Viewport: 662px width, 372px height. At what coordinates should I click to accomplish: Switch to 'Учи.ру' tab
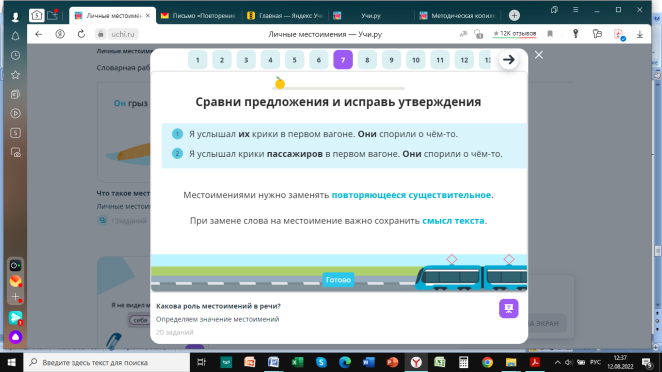372,16
